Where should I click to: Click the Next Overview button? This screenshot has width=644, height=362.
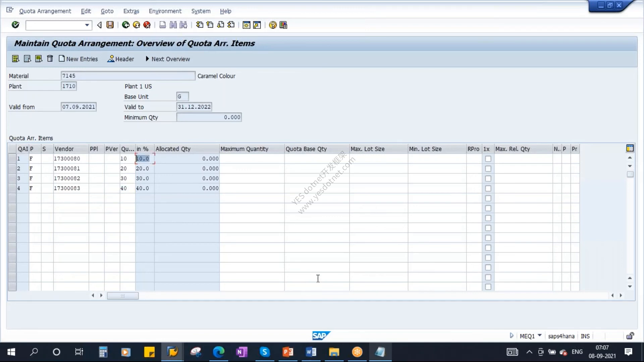point(167,59)
